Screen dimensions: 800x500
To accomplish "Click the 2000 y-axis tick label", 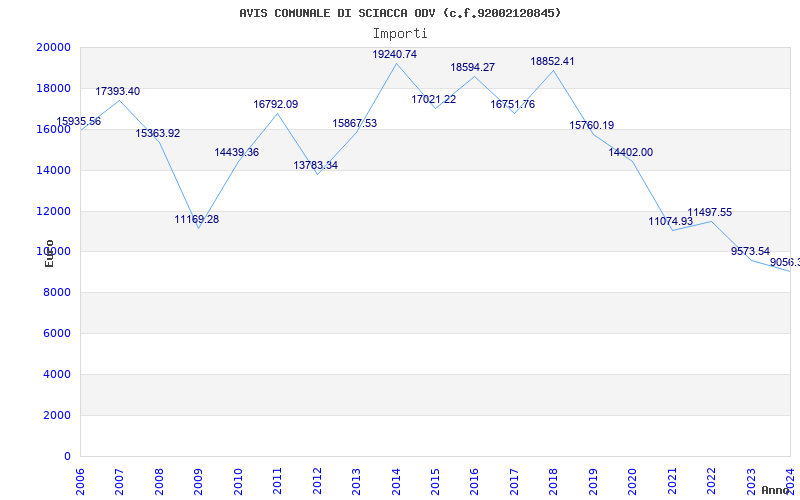I will (56, 415).
